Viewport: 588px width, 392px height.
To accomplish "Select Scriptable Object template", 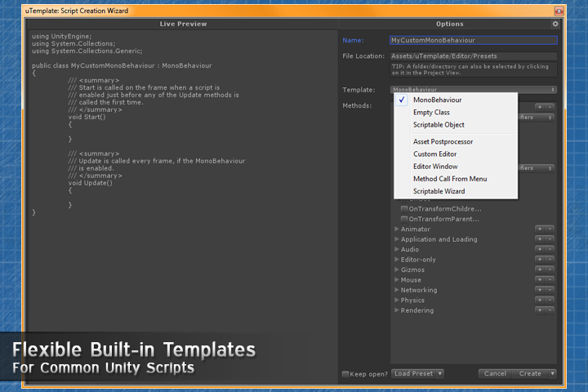I will [439, 125].
